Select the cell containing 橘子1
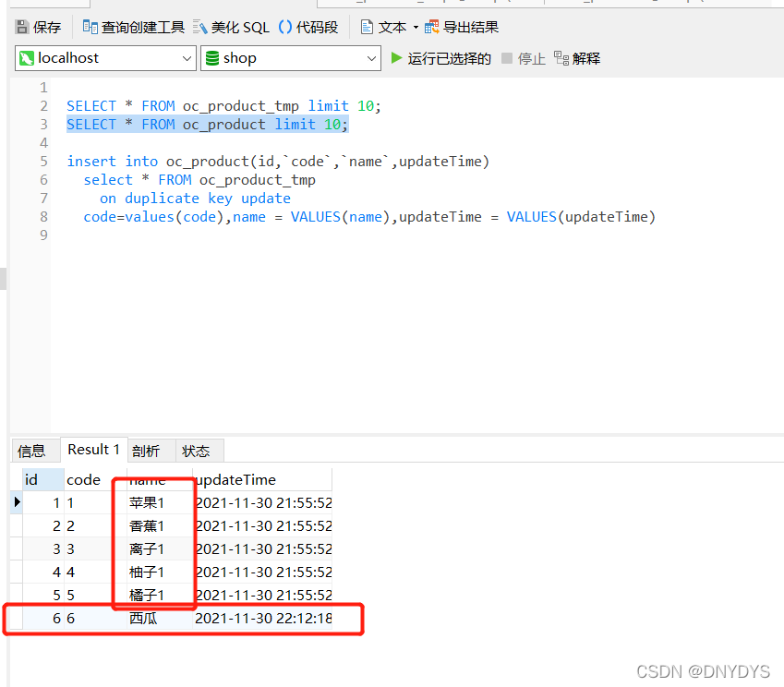The width and height of the screenshot is (784, 687). tap(160, 595)
